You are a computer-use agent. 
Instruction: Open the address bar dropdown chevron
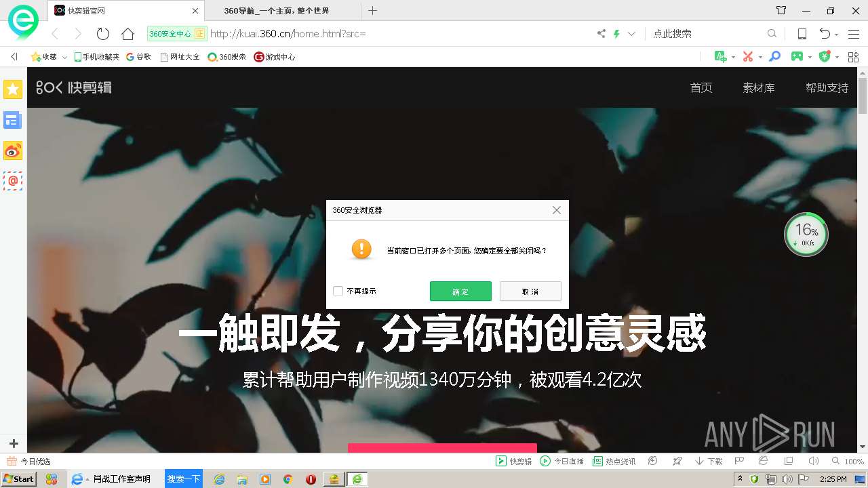coord(631,34)
